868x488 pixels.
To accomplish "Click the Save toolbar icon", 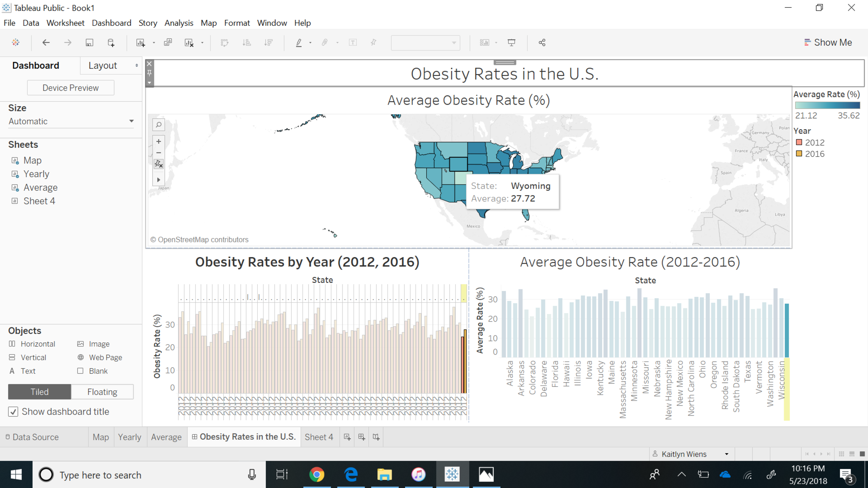I will click(89, 42).
